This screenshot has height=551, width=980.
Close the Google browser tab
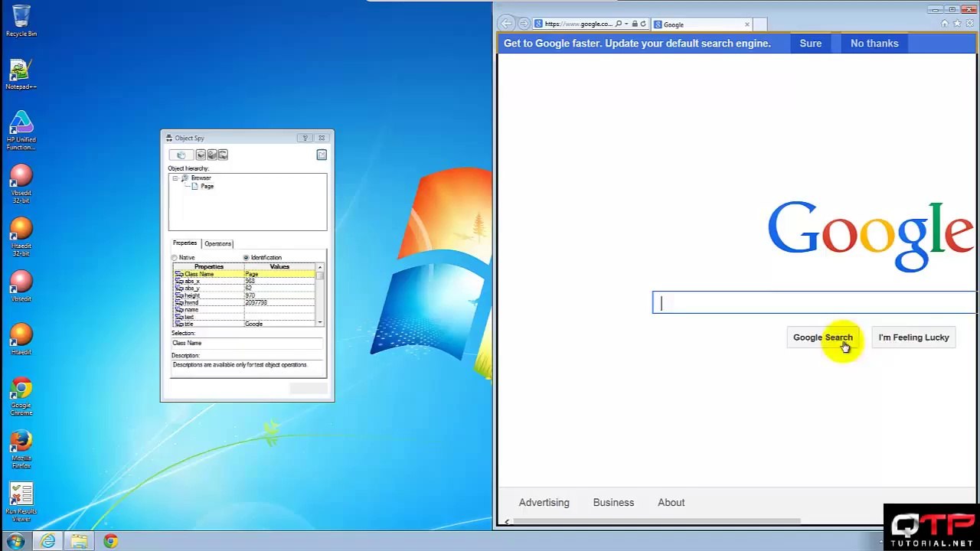click(747, 24)
